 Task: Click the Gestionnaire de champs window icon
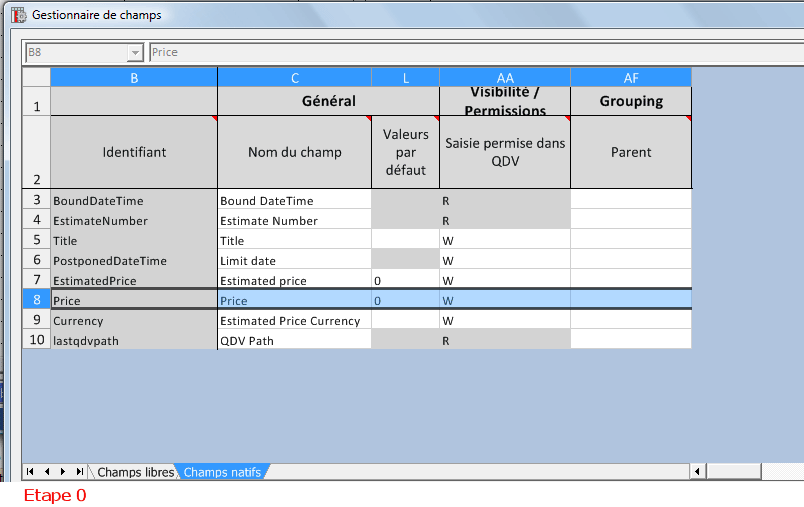pyautogui.click(x=19, y=15)
